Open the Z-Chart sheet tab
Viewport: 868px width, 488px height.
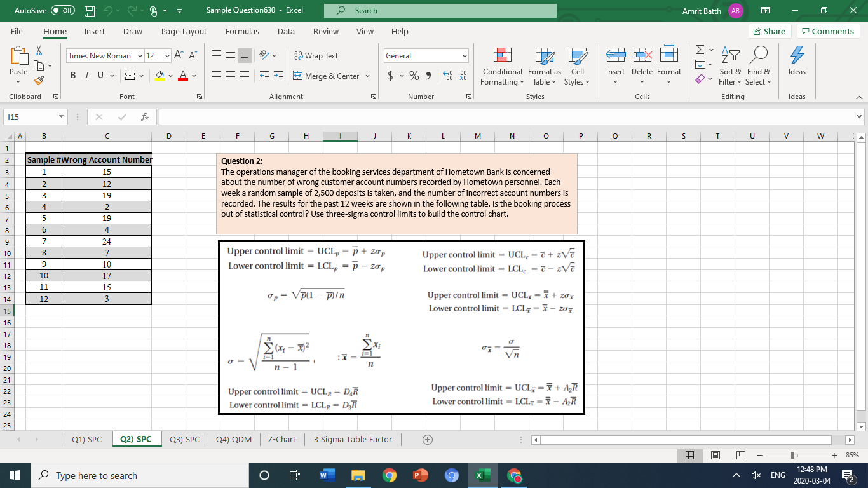point(281,439)
